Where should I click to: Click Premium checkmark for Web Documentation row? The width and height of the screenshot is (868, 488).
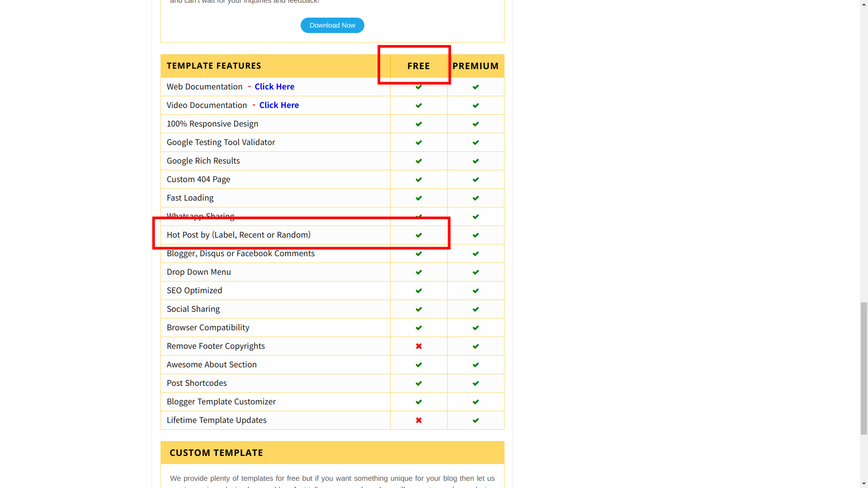click(476, 87)
